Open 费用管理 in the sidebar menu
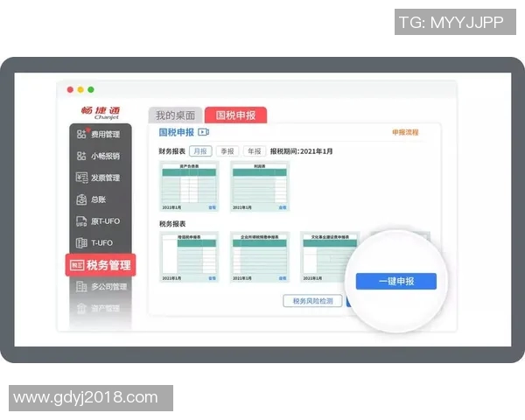 [x=101, y=134]
